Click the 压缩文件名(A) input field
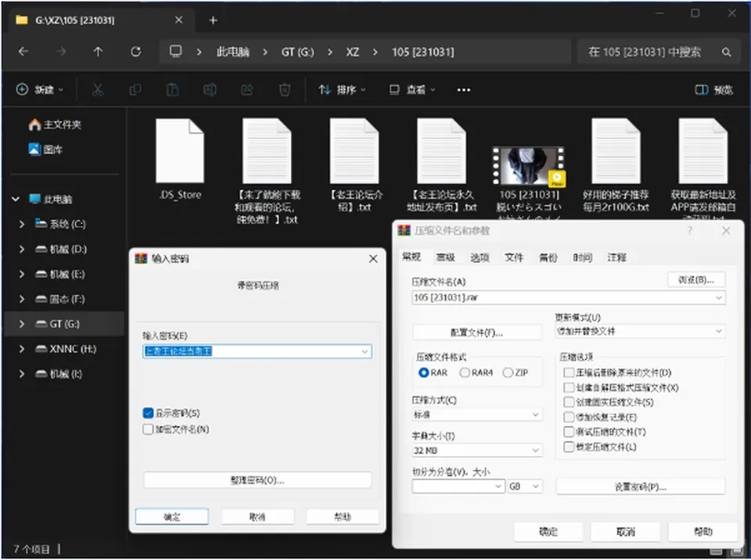This screenshot has height=560, width=751. tap(569, 297)
